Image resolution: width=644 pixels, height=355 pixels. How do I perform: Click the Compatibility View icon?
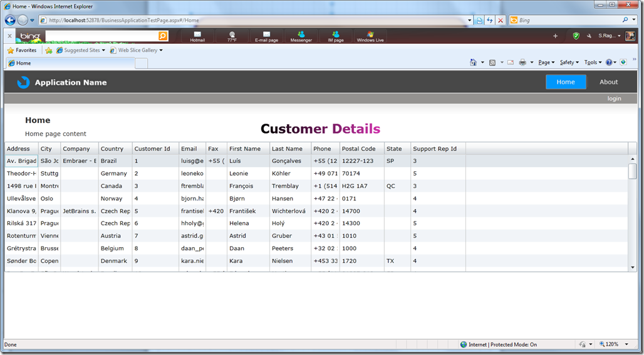479,20
